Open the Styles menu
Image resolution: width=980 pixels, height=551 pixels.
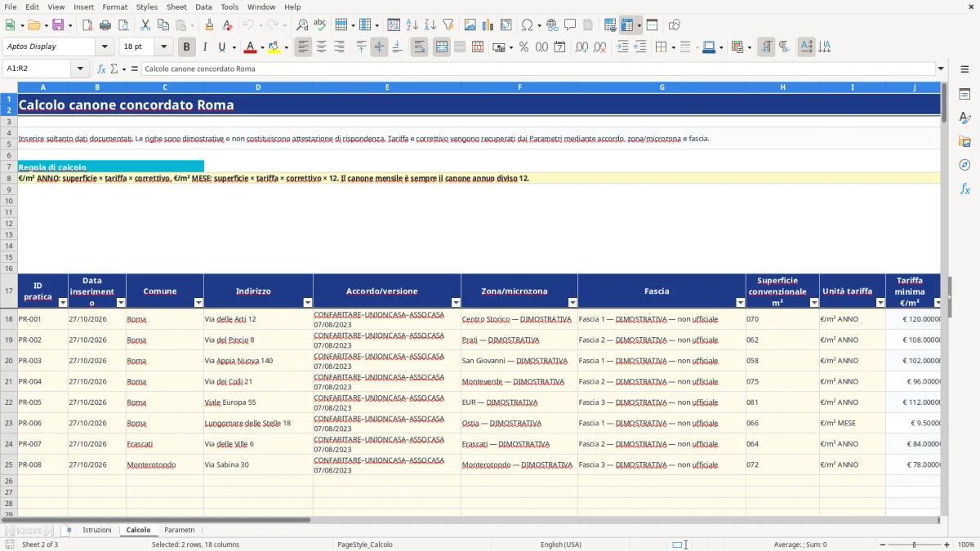coord(147,7)
